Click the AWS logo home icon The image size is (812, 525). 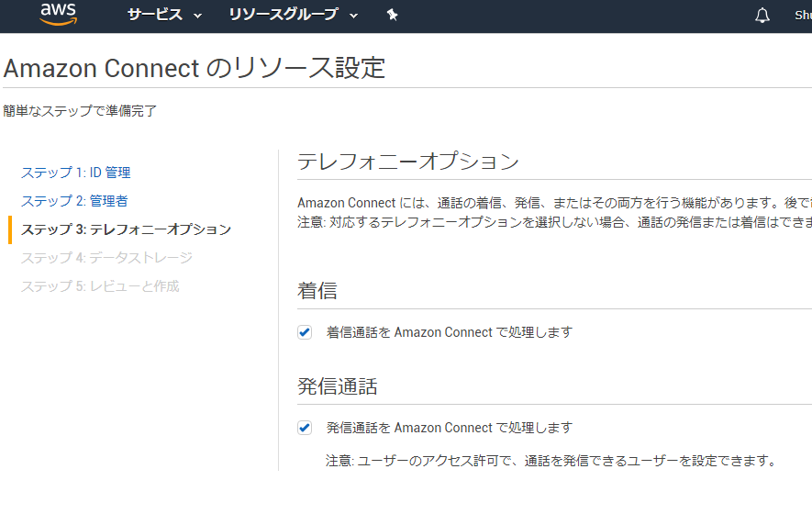tap(59, 14)
